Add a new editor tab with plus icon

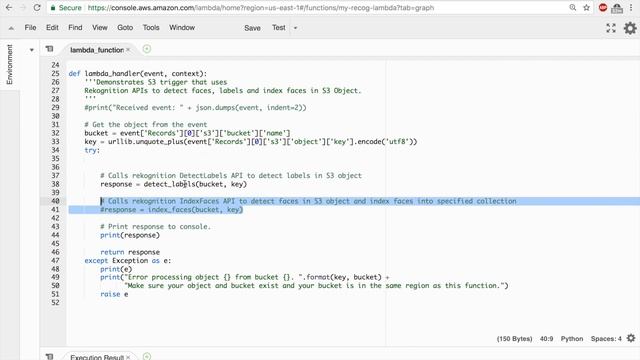tap(147, 49)
